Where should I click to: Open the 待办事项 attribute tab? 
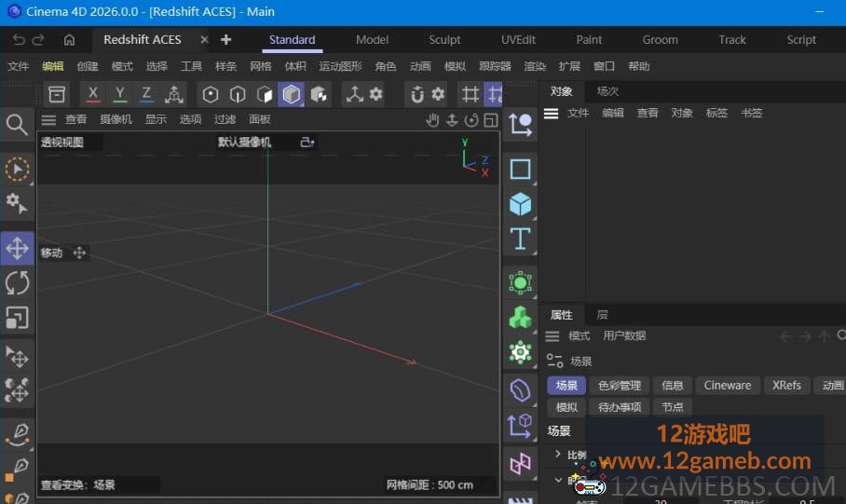(620, 407)
